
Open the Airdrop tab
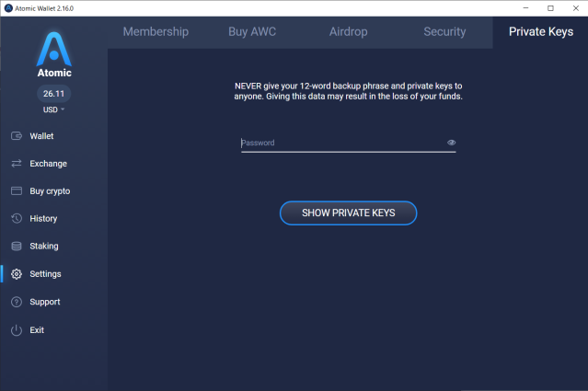[349, 32]
